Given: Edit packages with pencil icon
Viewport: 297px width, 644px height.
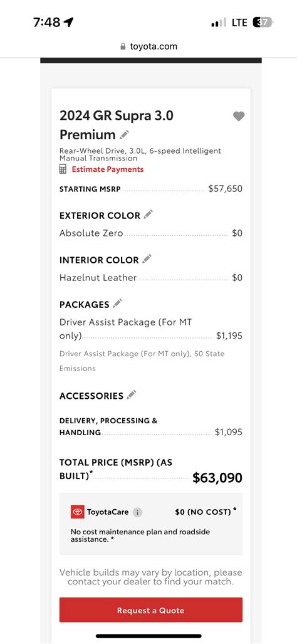Looking at the screenshot, I should coord(117,303).
